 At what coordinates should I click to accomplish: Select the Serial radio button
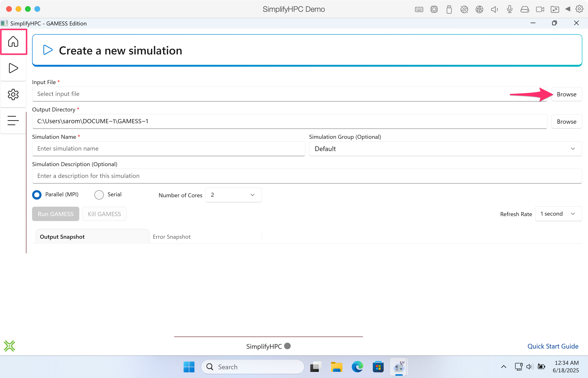[99, 195]
